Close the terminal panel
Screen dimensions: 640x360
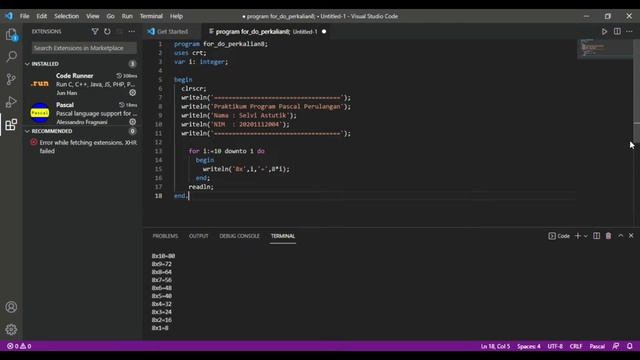click(x=631, y=236)
